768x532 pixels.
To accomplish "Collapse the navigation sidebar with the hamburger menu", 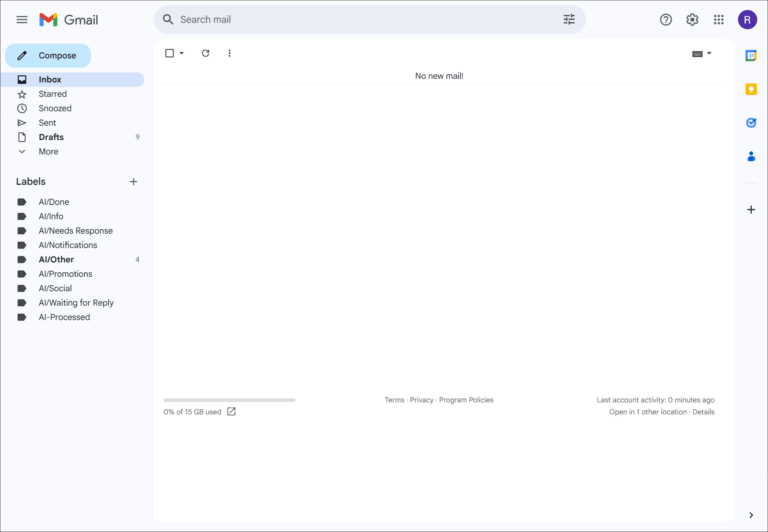I will 22,20.
